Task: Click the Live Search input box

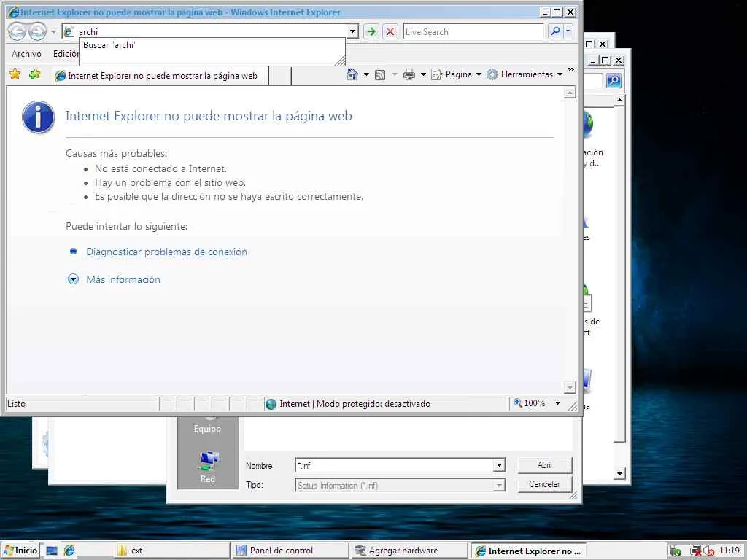Action: [x=473, y=32]
